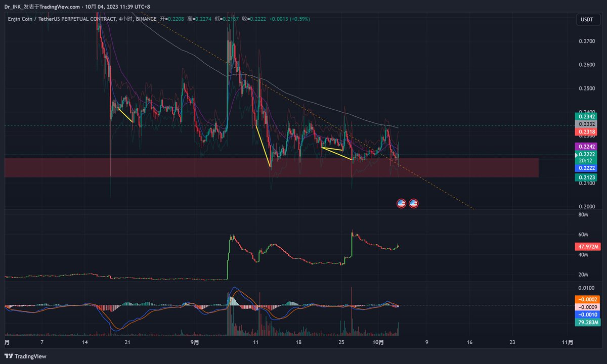Click the 20M axis label
The width and height of the screenshot is (607, 364).
[583, 275]
